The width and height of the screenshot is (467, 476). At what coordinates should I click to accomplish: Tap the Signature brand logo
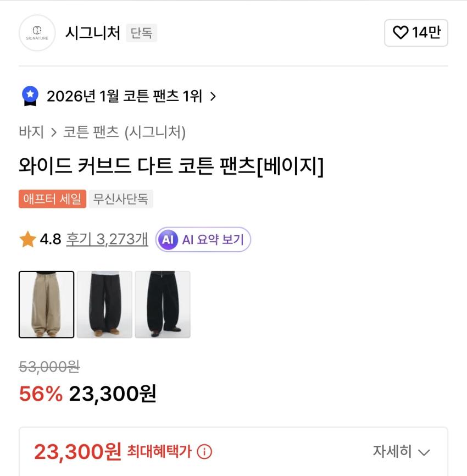coord(37,33)
